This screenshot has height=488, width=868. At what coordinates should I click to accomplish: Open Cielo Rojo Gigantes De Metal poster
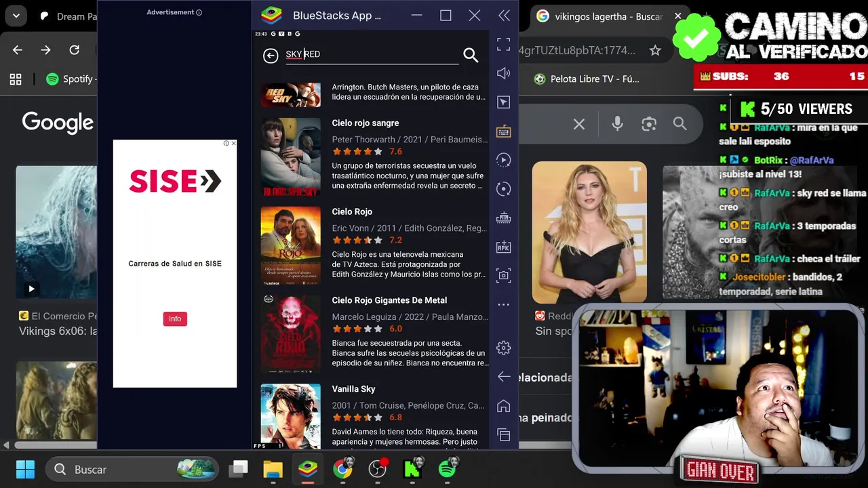(291, 334)
